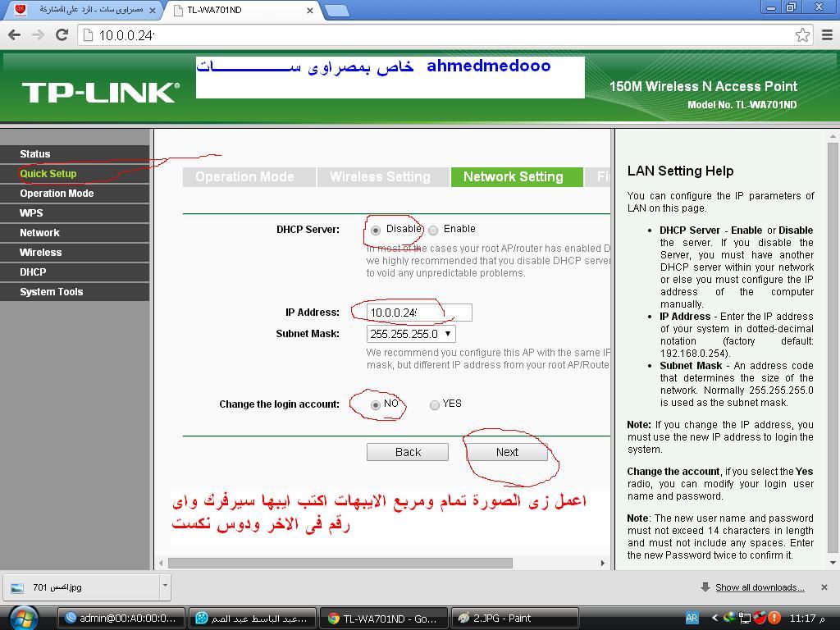Open WPS in the sidebar menu
Screen dimensions: 840x630
click(75, 212)
